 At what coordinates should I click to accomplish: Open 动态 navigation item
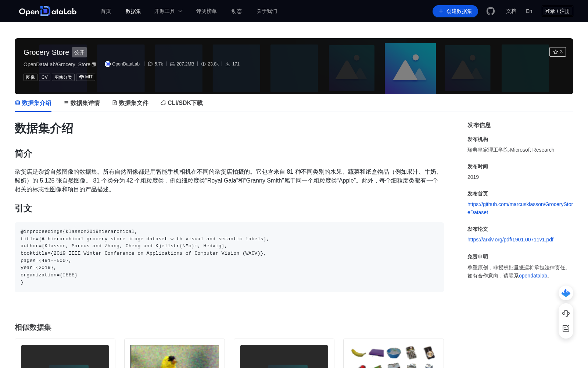[x=237, y=11]
